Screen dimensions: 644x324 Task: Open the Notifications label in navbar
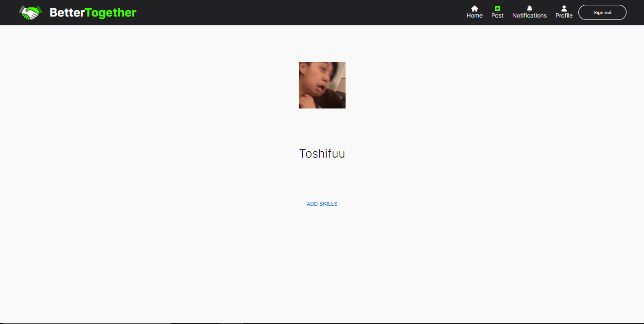coord(529,16)
